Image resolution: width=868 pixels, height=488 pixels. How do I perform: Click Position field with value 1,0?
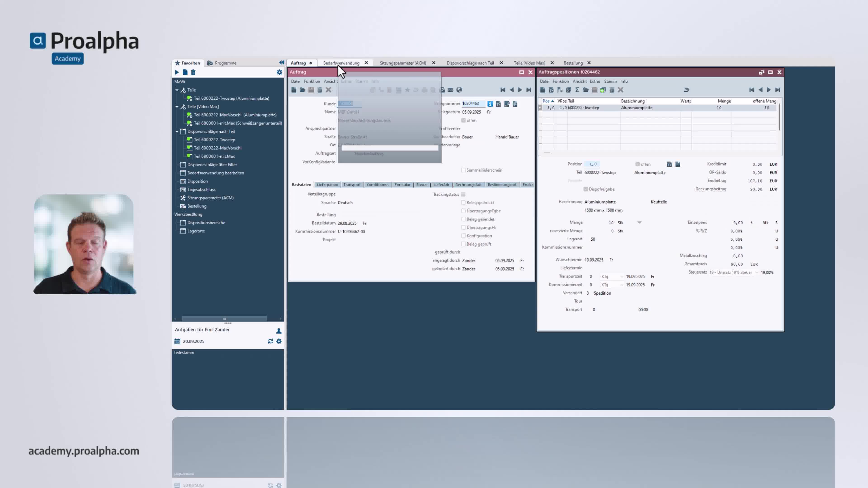[592, 164]
